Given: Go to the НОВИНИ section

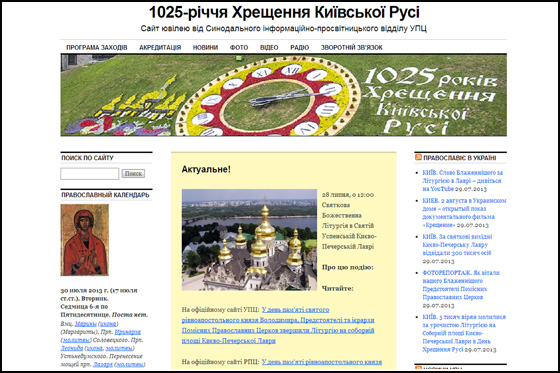Looking at the screenshot, I should point(205,48).
